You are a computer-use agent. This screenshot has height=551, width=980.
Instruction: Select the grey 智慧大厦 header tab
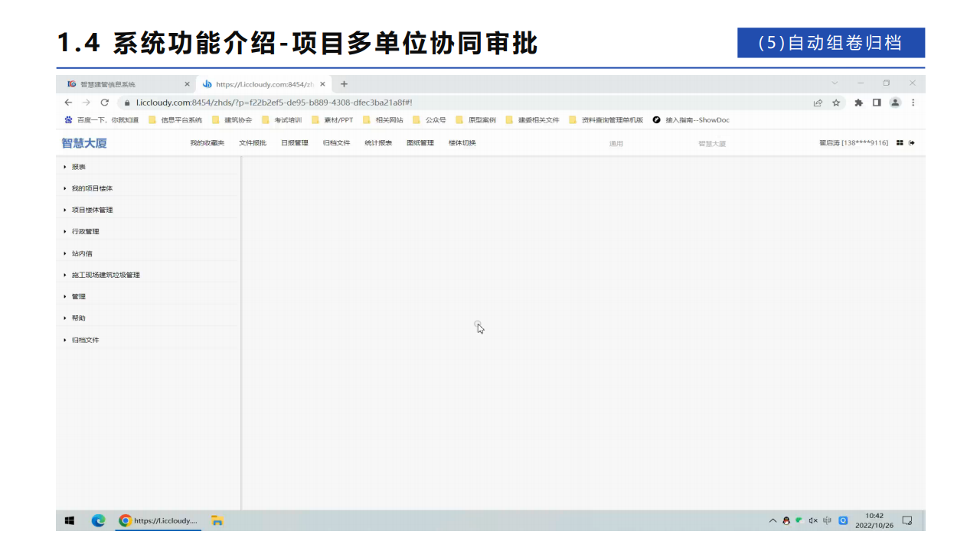pos(712,144)
